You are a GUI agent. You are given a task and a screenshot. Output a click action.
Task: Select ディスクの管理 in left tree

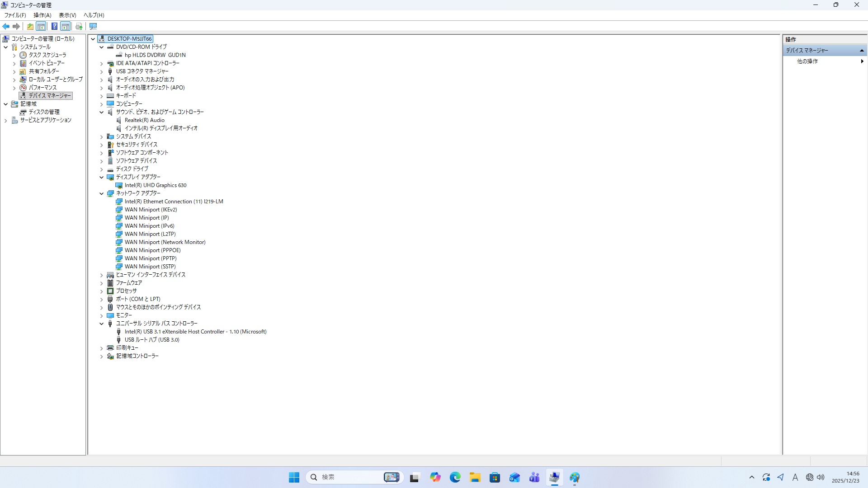(44, 112)
